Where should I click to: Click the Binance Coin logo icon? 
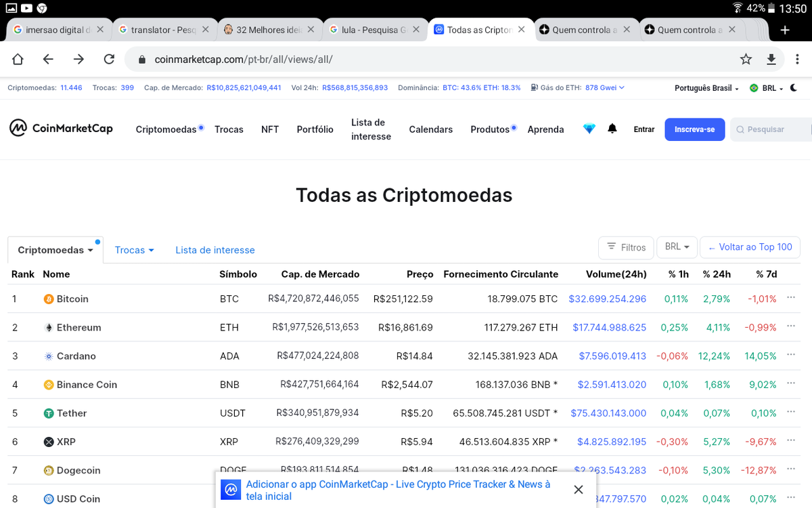pos(49,384)
